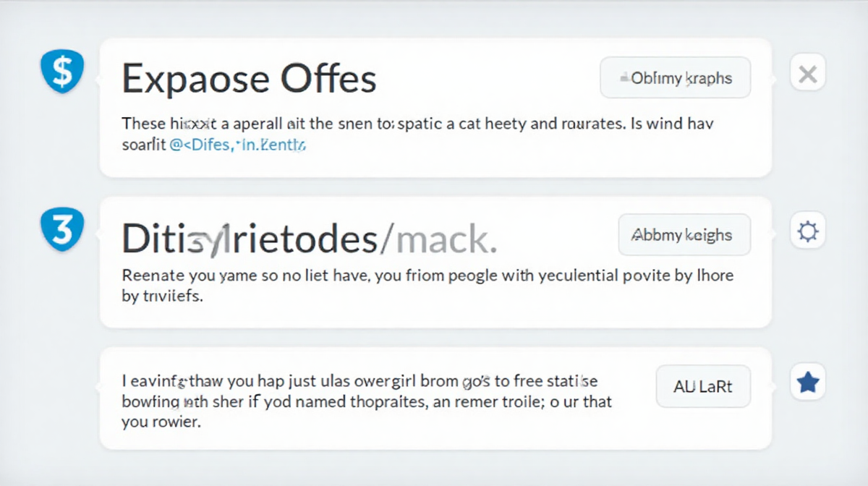The height and width of the screenshot is (486, 868).
Task: Select the Expaose Offes heading
Action: pos(249,80)
